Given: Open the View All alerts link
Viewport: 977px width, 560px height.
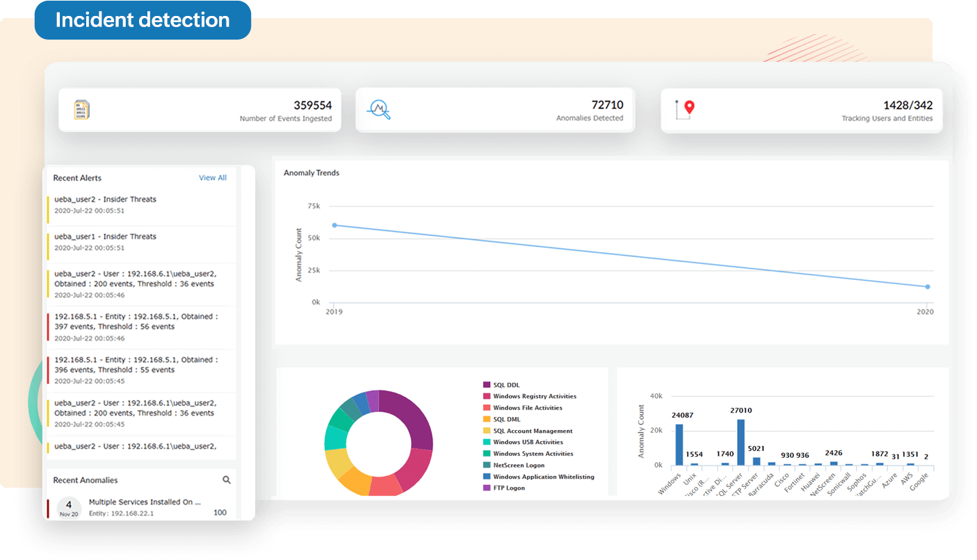Looking at the screenshot, I should 213,177.
